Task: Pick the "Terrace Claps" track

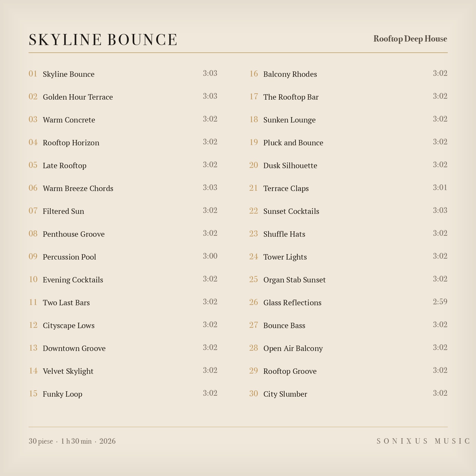Action: click(x=286, y=188)
